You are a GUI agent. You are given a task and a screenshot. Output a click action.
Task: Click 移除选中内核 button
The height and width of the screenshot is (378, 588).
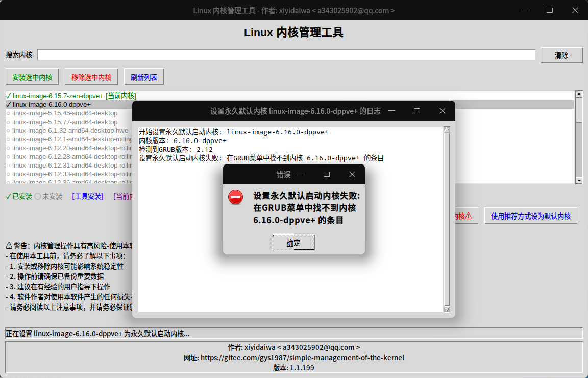click(x=91, y=77)
